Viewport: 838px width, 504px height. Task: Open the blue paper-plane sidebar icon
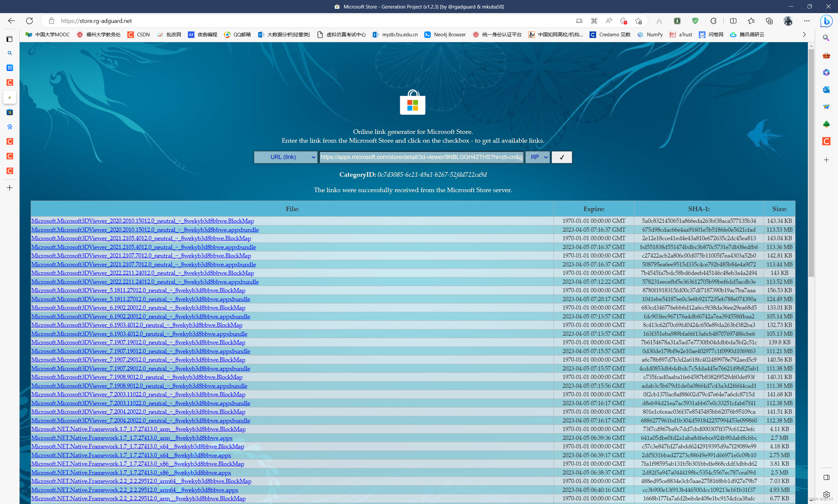coord(826,107)
